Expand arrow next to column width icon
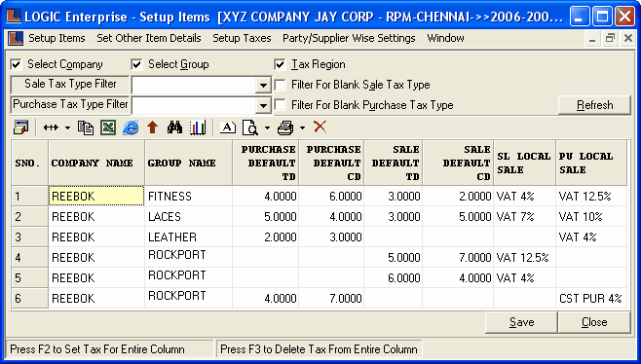This screenshot has width=641, height=364. tap(67, 127)
